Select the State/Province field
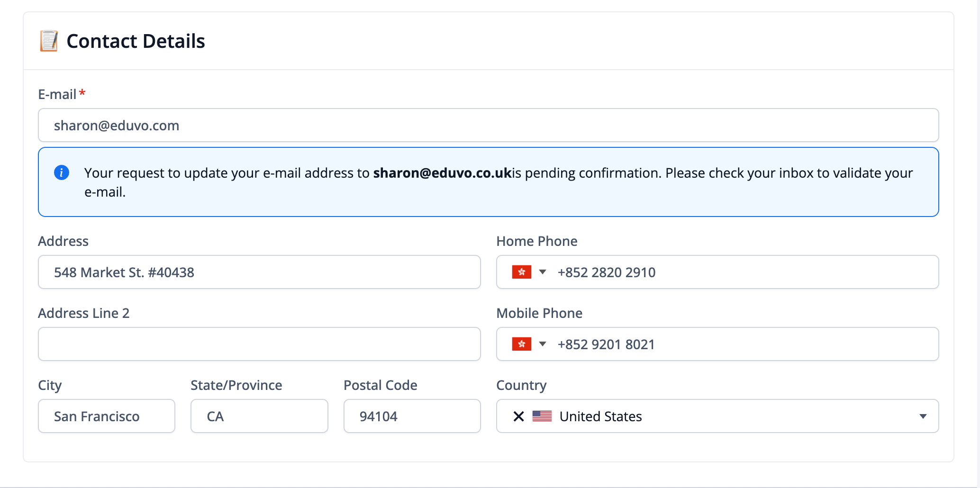Image resolution: width=980 pixels, height=488 pixels. (259, 416)
